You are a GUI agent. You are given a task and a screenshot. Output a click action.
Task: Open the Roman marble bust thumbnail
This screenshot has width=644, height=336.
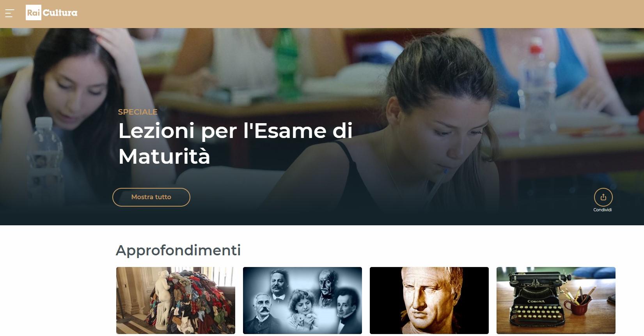pyautogui.click(x=429, y=301)
